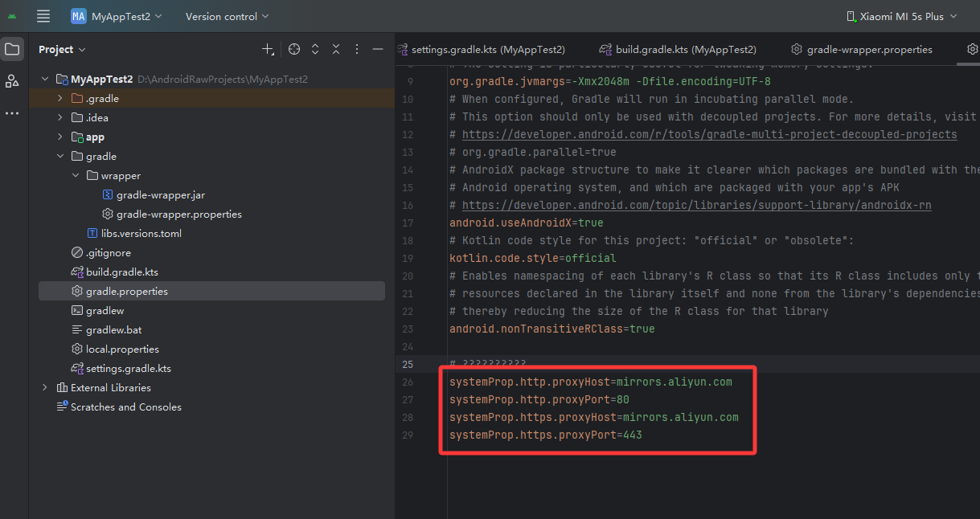The height and width of the screenshot is (519, 980).
Task: Switch to gradle-wrapper.properties tab
Action: click(x=862, y=49)
